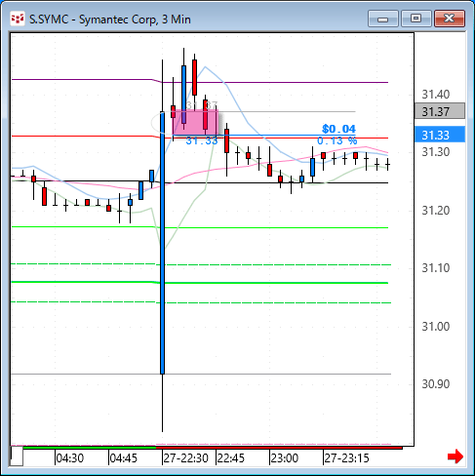Click the window title S.SYMC - Symantec Corp
The height and width of the screenshot is (476, 475).
(x=110, y=20)
